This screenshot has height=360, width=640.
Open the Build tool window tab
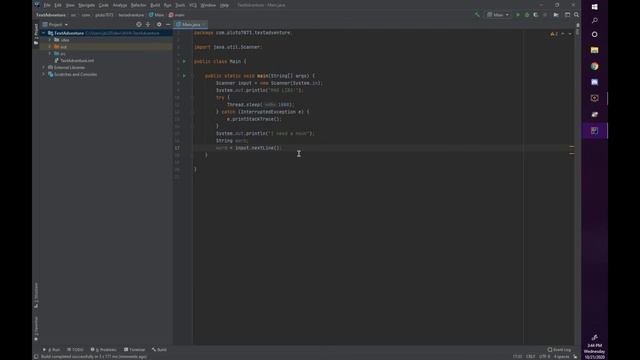159,350
